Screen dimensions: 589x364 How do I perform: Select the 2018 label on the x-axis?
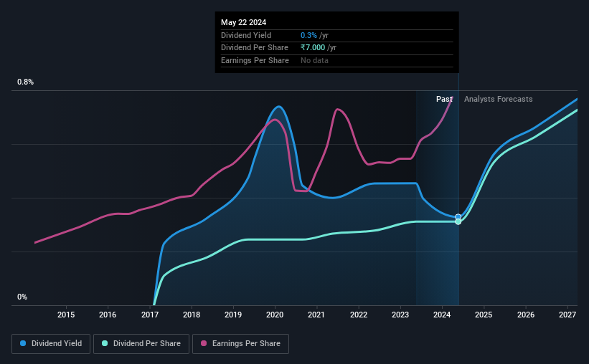(x=192, y=315)
